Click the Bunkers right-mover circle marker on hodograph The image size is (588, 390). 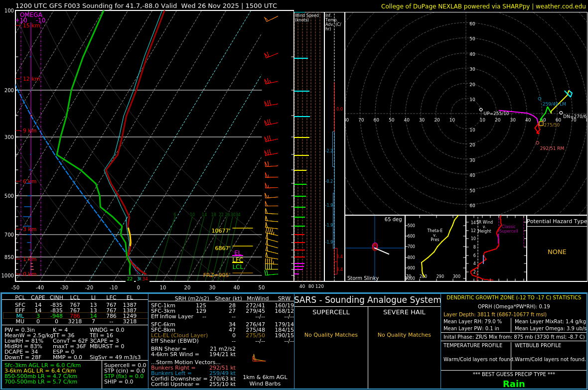(x=537, y=143)
